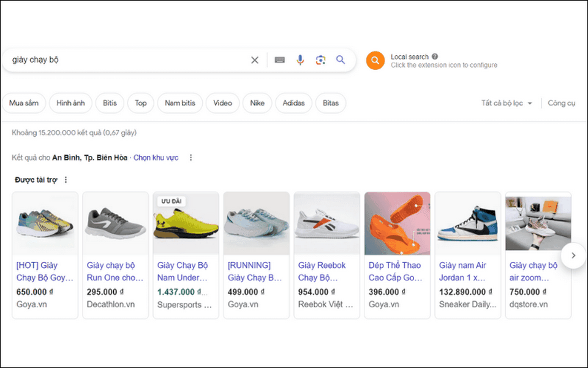Image resolution: width=588 pixels, height=368 pixels.
Task: Open three-dot menu beside Chọn khu vực
Action: coord(190,158)
